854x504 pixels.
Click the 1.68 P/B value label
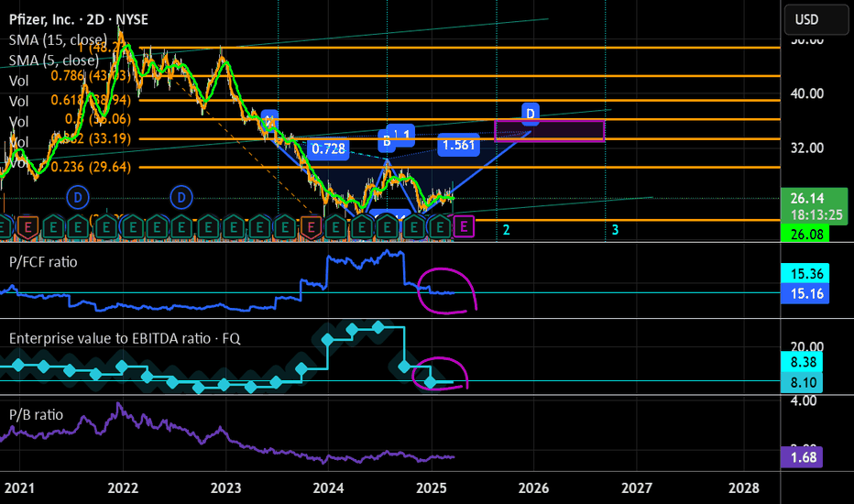(x=802, y=456)
